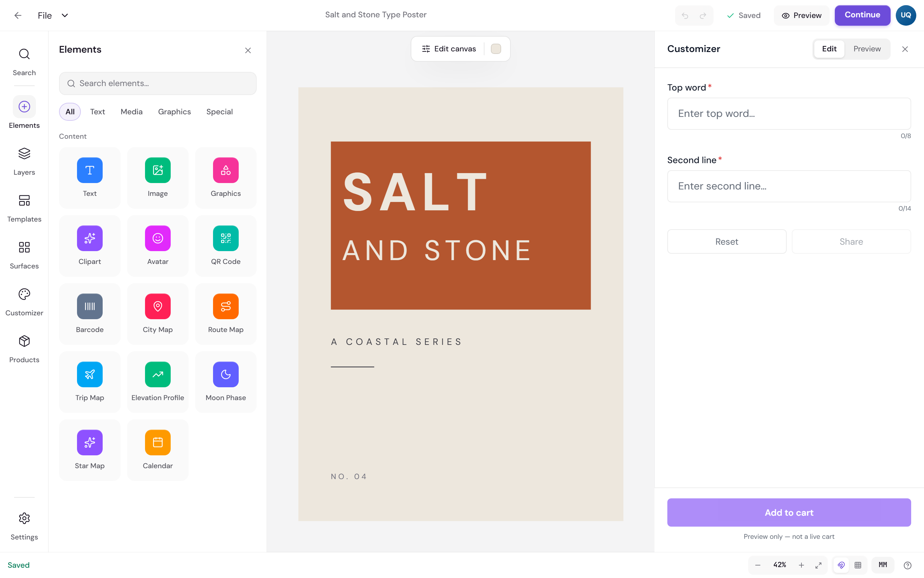Click the fit-to-screen expand icon
The height and width of the screenshot is (578, 924).
818,565
